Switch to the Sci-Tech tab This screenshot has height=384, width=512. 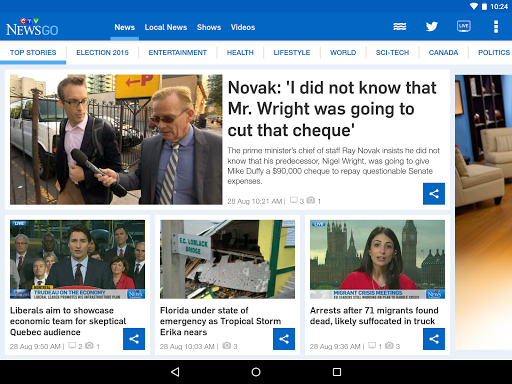coord(392,52)
